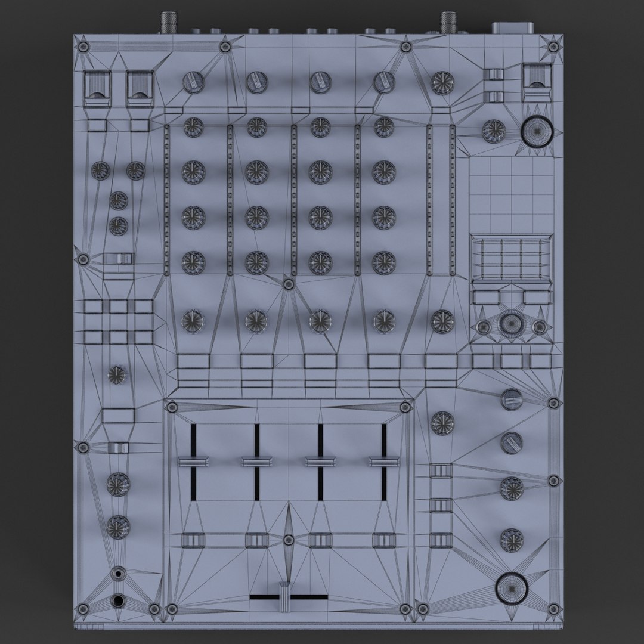Click the first channel fader cap on the left
The width and height of the screenshot is (644, 644).
point(193,462)
